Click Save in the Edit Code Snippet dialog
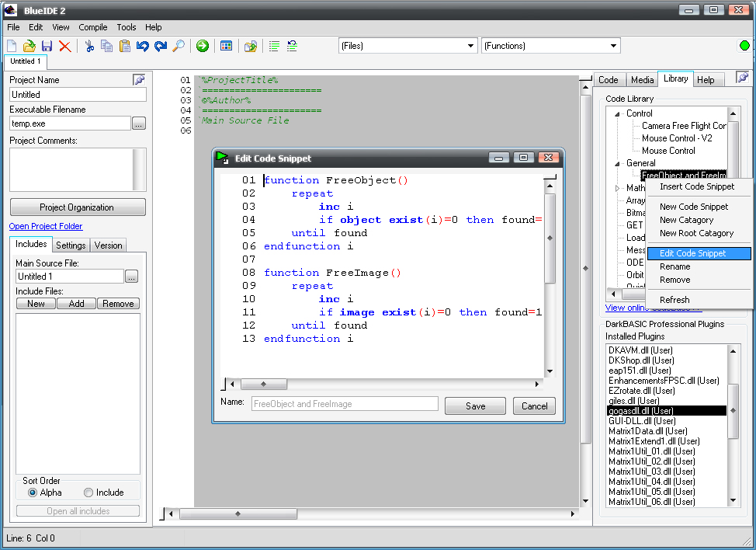The image size is (756, 550). click(x=475, y=406)
